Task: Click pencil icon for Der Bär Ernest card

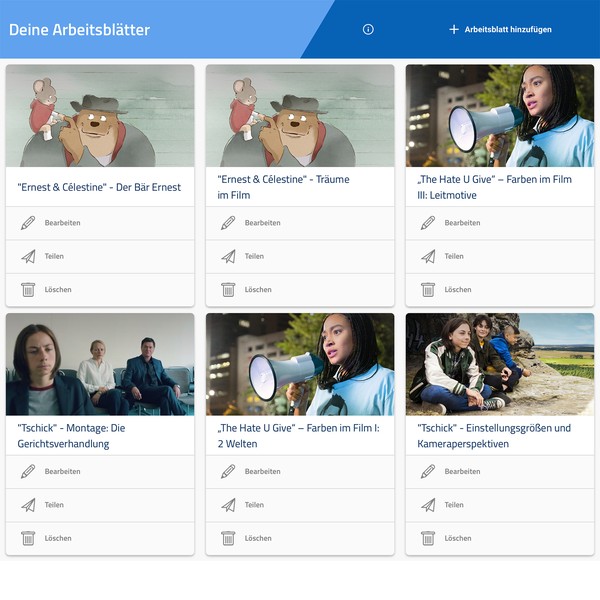Action: tap(28, 223)
